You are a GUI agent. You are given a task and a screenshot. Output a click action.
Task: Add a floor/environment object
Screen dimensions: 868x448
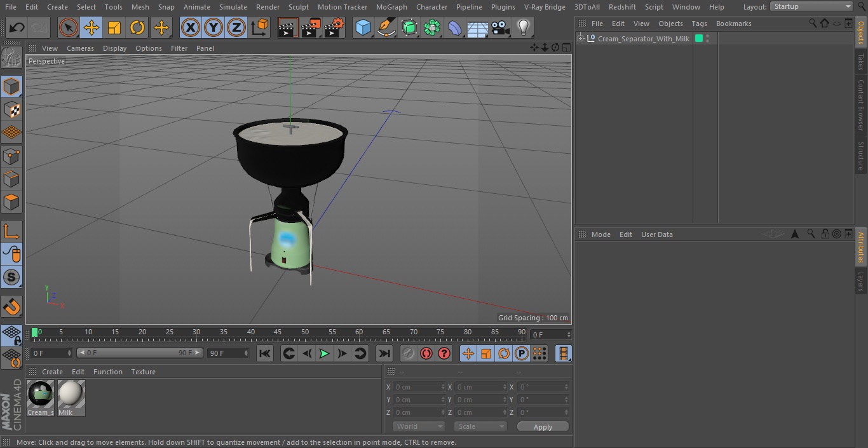coord(478,28)
